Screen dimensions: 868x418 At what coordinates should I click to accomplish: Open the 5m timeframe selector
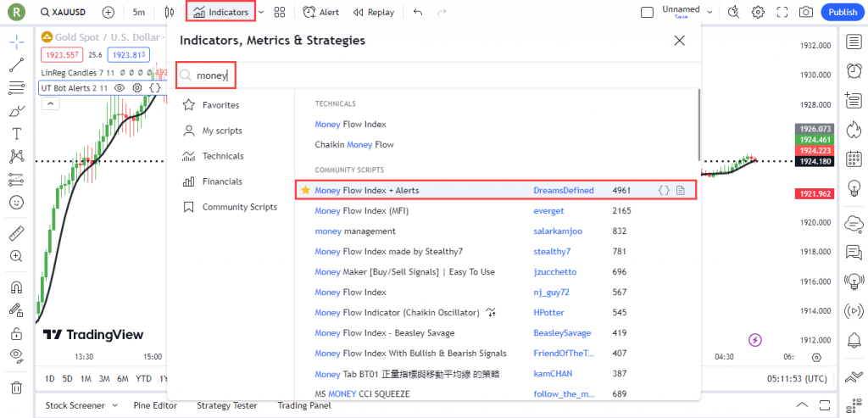point(139,12)
